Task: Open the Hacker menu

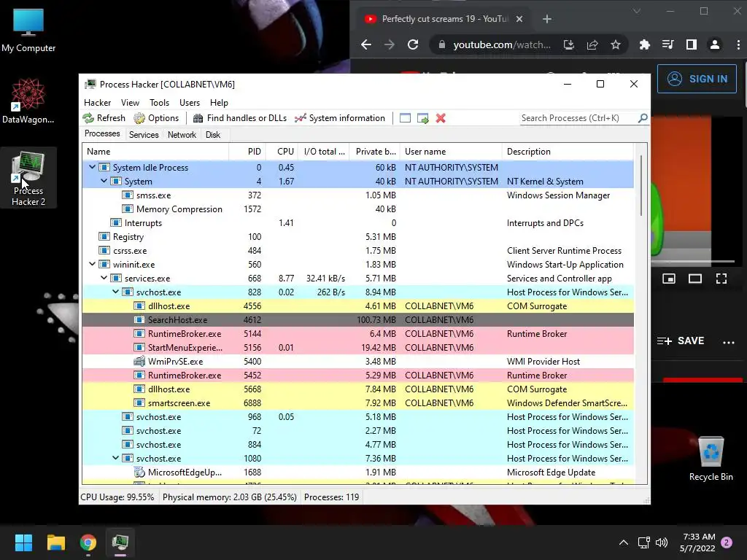Action: [97, 103]
